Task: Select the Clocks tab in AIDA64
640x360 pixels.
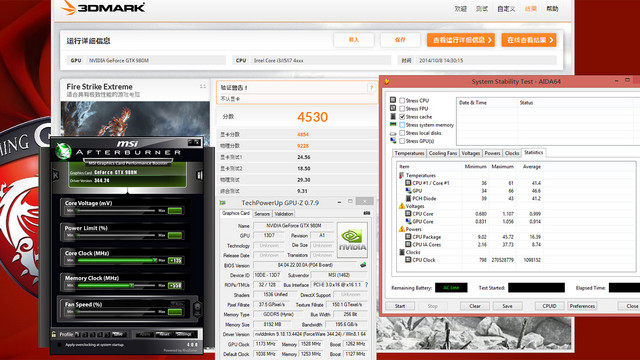Action: (512, 153)
